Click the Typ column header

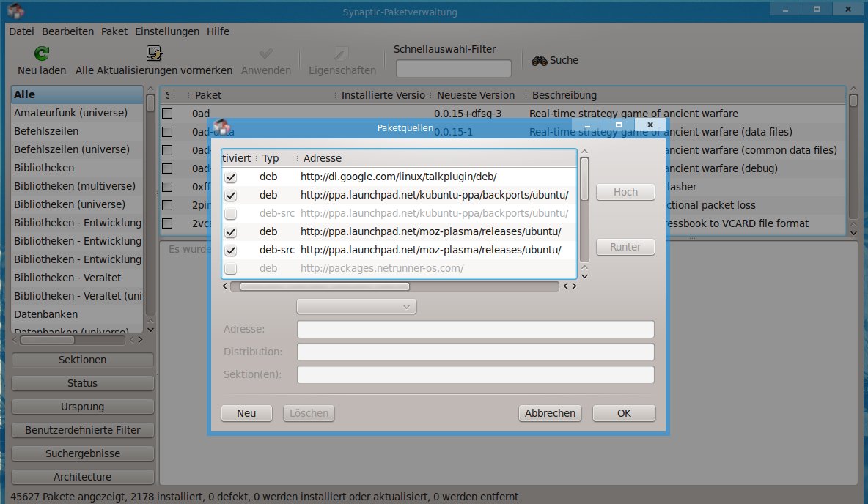click(x=277, y=158)
